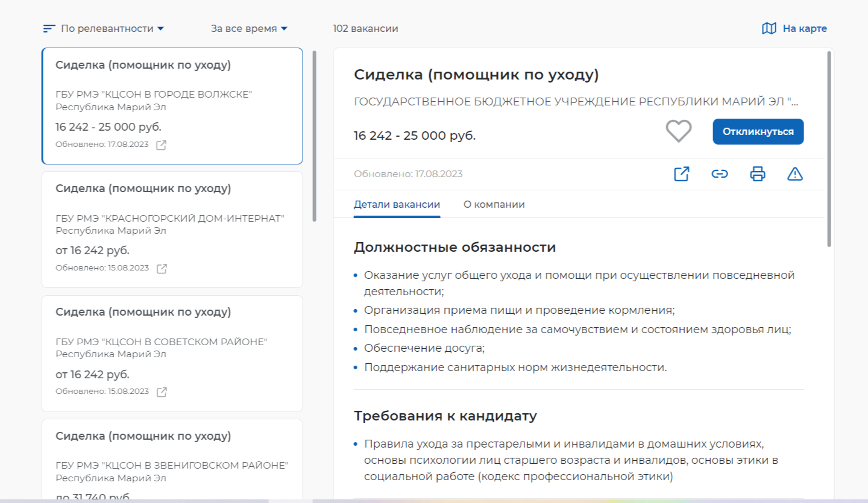Click the vacancy list scrollbar
The width and height of the screenshot is (868, 503).
(x=314, y=136)
